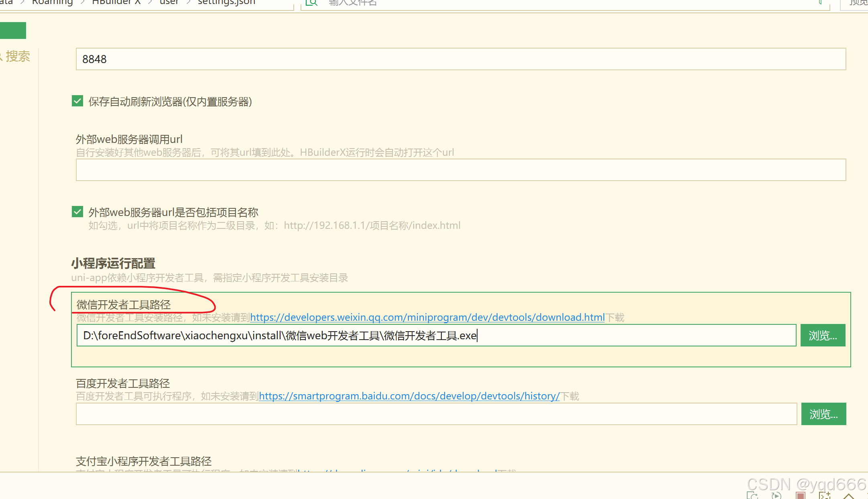The height and width of the screenshot is (499, 868).
Task: Click the file search magnifier icon at top
Action: click(311, 2)
